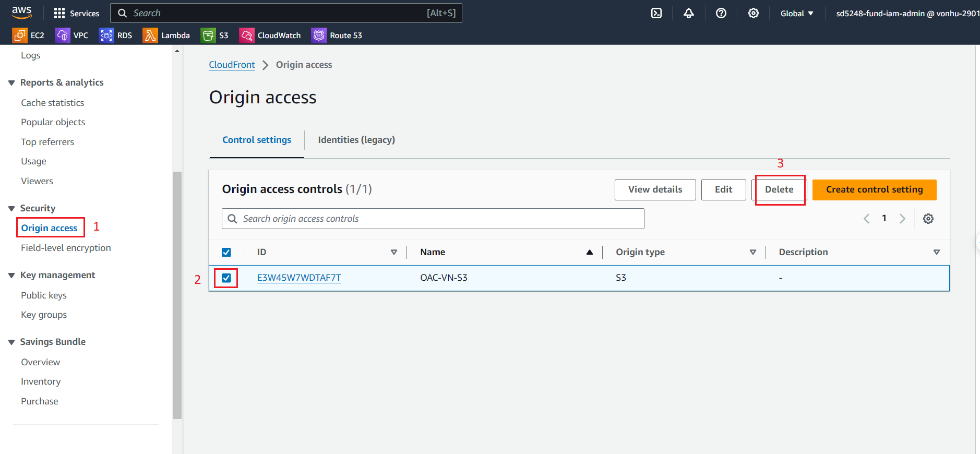Switch to the Identities (legacy) tab

pyautogui.click(x=356, y=140)
